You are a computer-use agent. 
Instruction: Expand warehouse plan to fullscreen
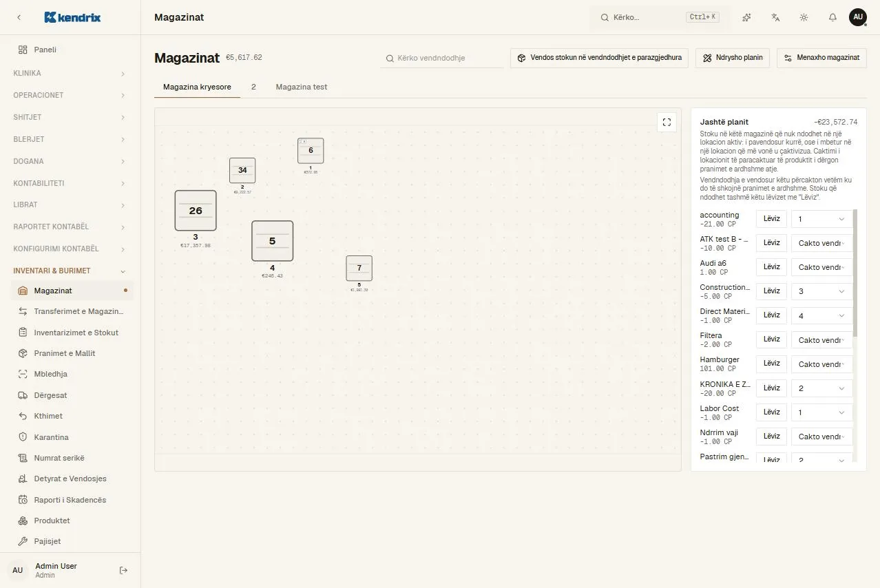pyautogui.click(x=667, y=123)
